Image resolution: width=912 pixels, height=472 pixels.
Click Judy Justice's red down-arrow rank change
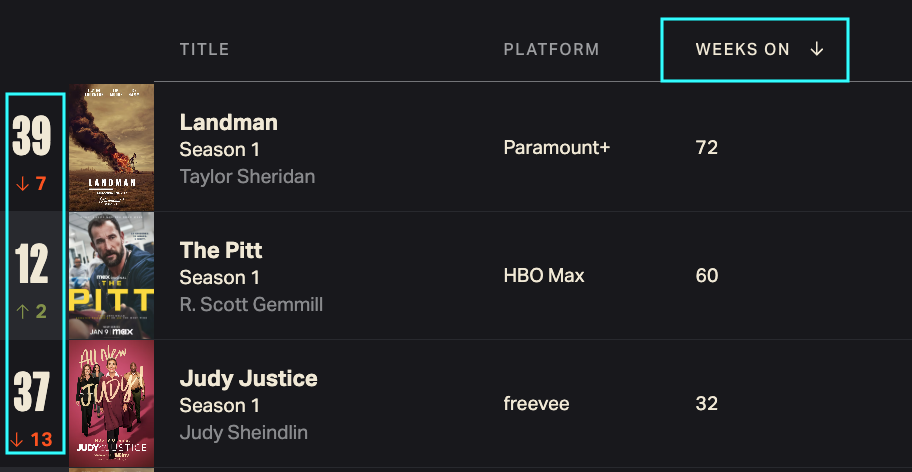32,439
